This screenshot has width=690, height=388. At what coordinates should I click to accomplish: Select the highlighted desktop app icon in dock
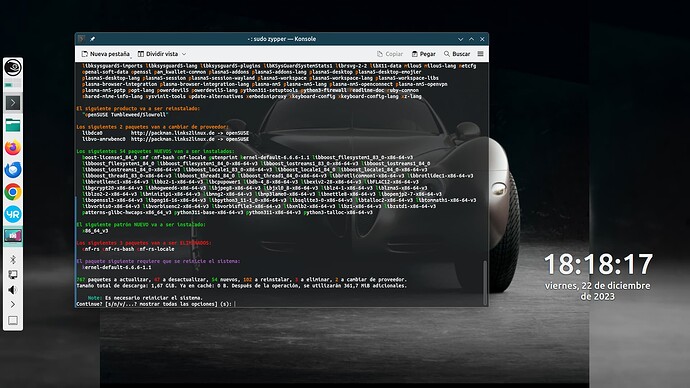pyautogui.click(x=13, y=236)
